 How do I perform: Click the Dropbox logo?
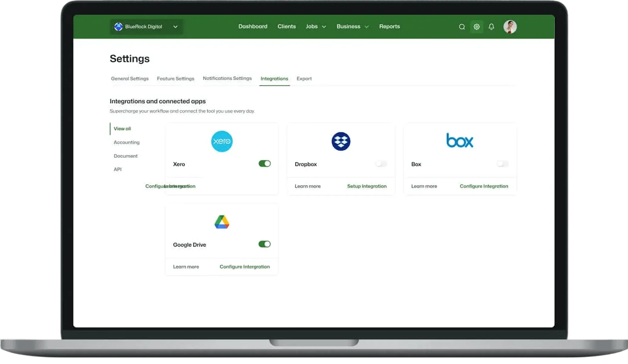click(x=341, y=141)
